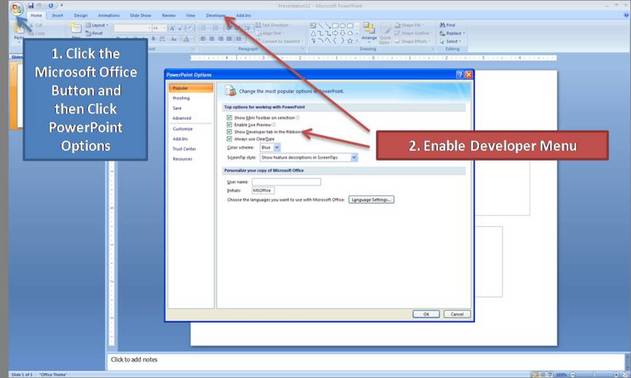Image resolution: width=631 pixels, height=378 pixels.
Task: Close the PowerPoint Options dialog
Action: pos(468,74)
